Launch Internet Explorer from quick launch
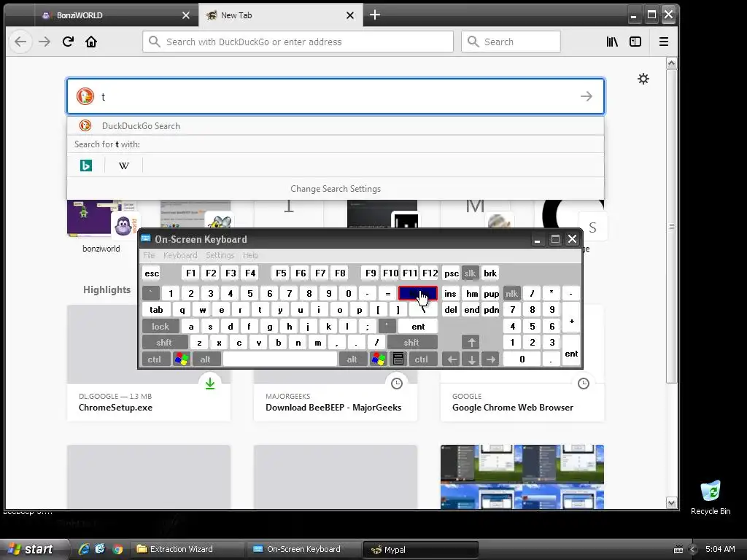Screen dimensions: 747x560 83,549
